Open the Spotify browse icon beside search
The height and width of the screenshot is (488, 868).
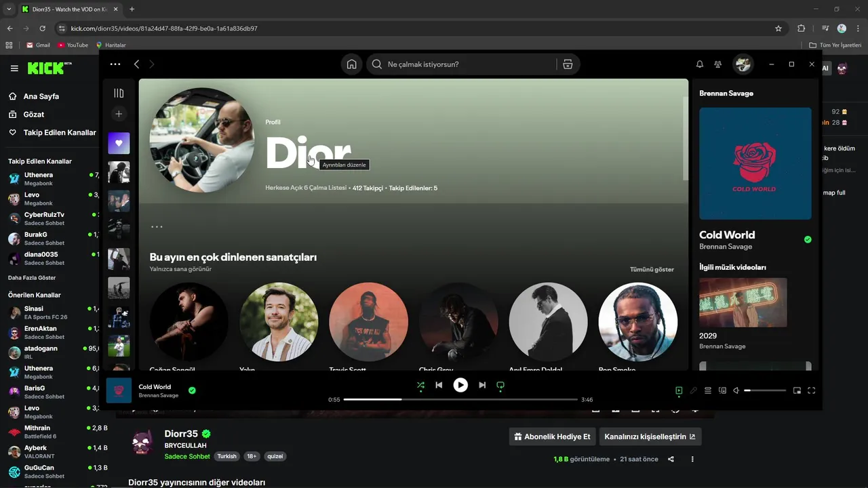568,64
